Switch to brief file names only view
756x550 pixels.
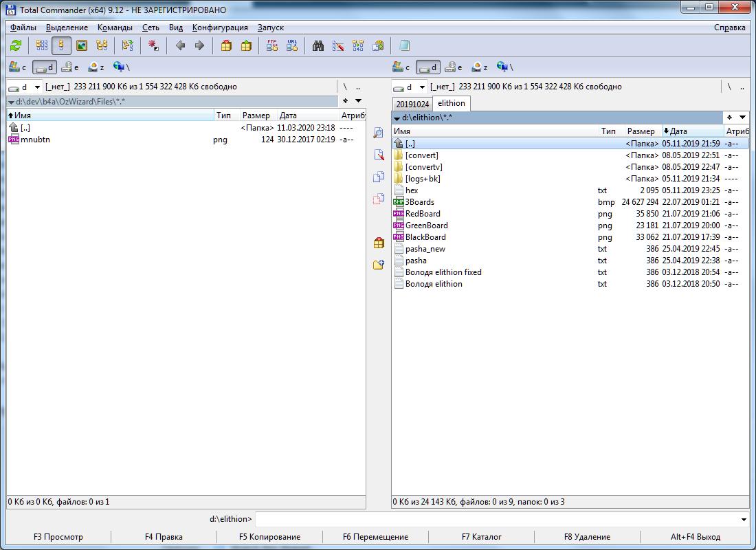click(x=42, y=46)
